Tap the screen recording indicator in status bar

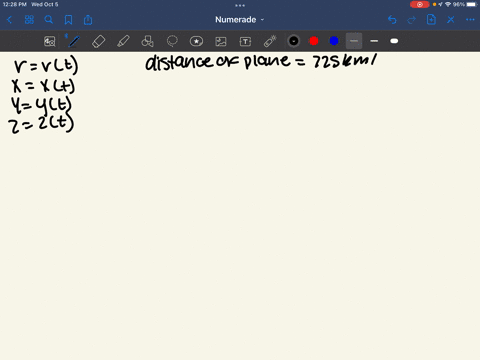[420, 4]
